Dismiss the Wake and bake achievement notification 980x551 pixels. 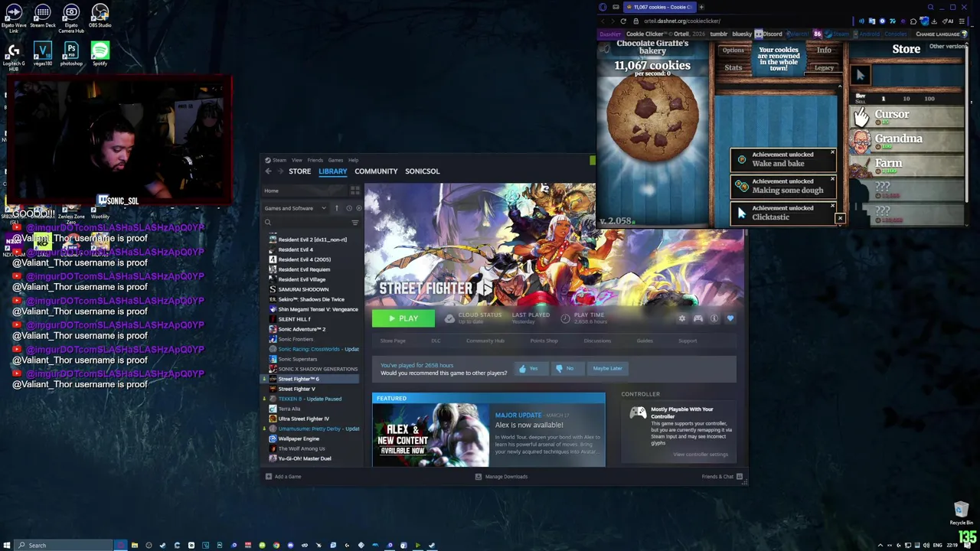coord(832,154)
